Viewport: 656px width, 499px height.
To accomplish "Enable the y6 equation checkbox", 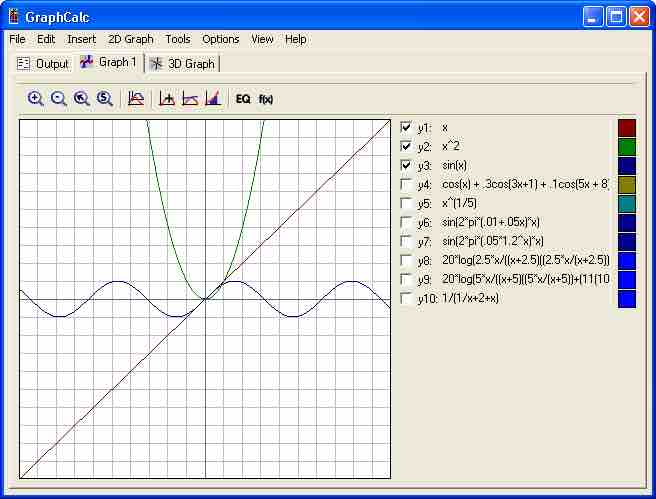I will click(406, 222).
